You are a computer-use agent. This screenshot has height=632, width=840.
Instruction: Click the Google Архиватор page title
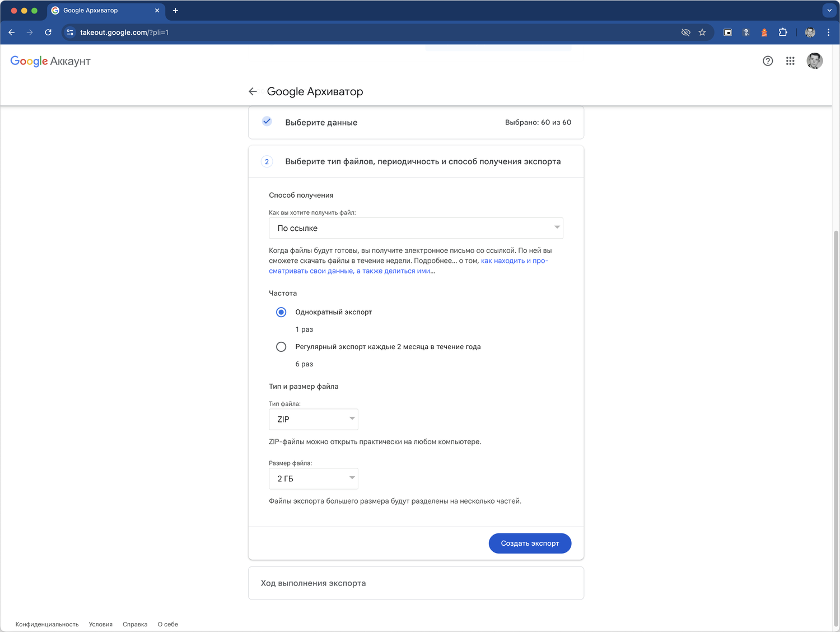coord(315,91)
